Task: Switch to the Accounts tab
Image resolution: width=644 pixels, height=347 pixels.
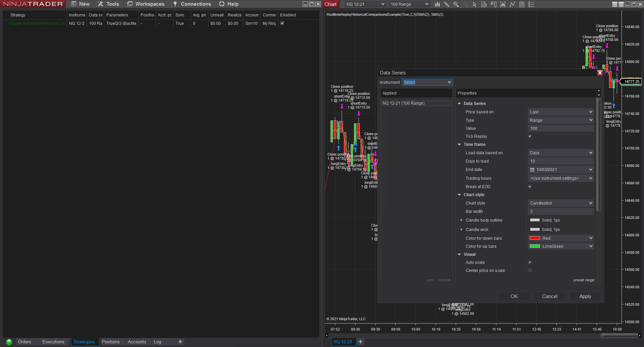Action: (x=137, y=342)
